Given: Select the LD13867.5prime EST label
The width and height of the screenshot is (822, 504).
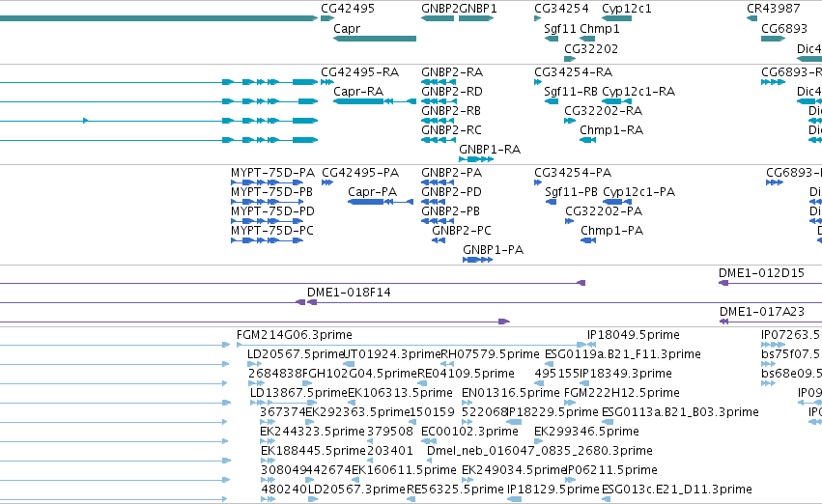Looking at the screenshot, I should pos(298,393).
